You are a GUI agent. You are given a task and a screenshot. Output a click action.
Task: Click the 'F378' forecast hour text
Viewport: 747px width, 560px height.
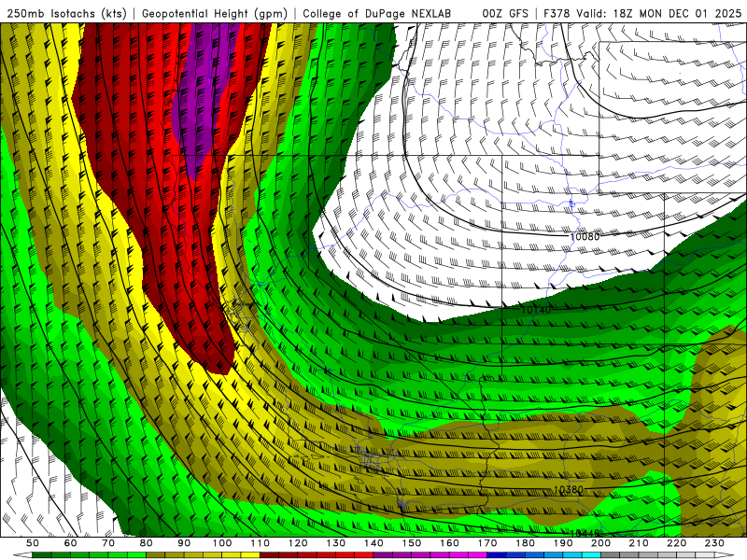(557, 14)
